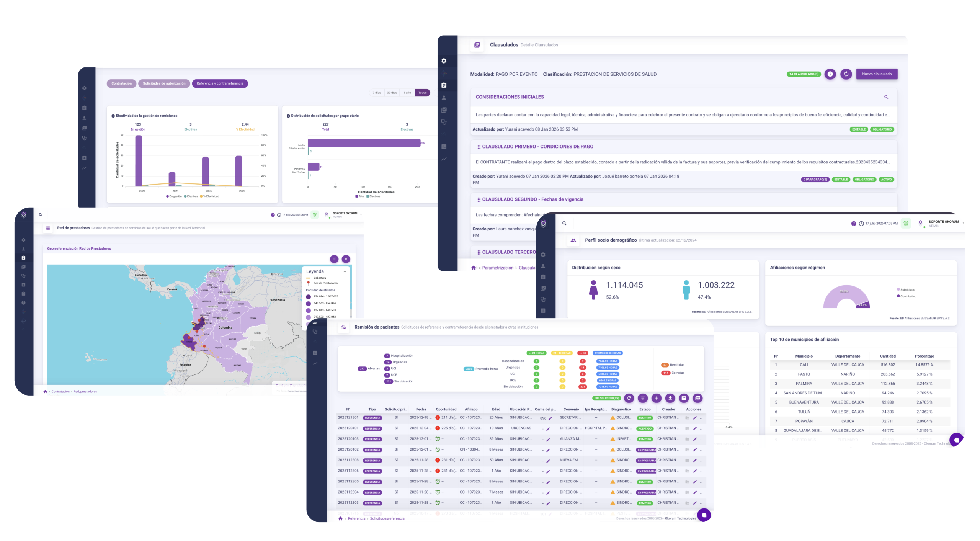Refresh the Remisión de pacientes request list
The image size is (980, 541).
629,398
